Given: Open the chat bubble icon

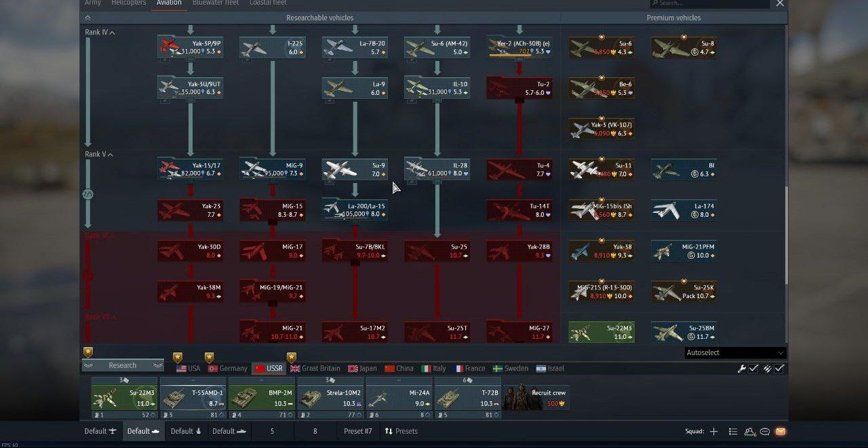Looking at the screenshot, I should pyautogui.click(x=765, y=431).
